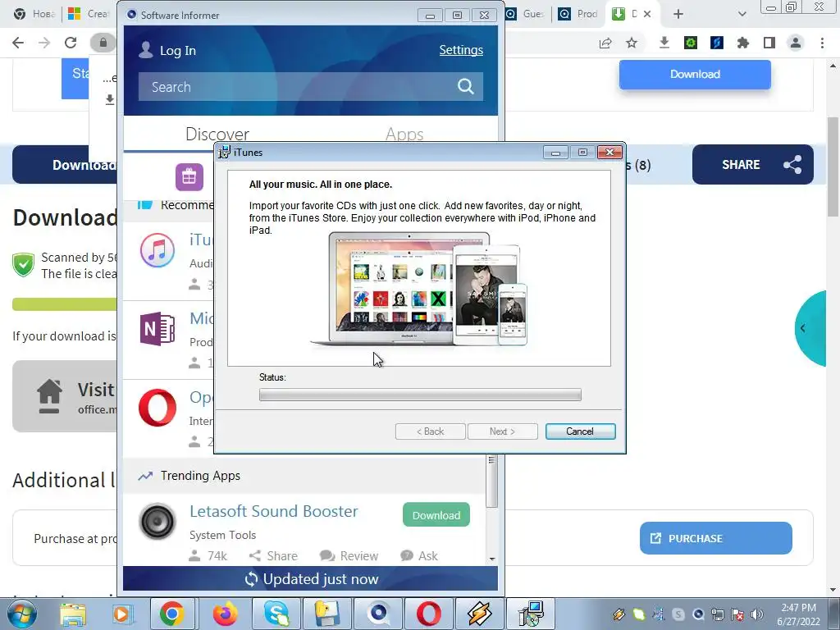Switch to the Apps tab
This screenshot has height=630, width=840.
[404, 134]
